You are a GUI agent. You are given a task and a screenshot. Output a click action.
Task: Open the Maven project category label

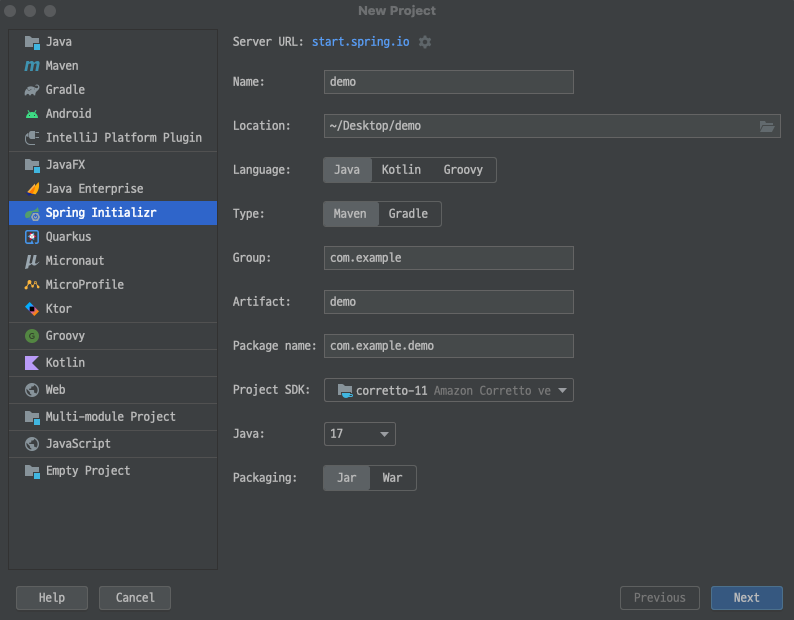pyautogui.click(x=62, y=66)
